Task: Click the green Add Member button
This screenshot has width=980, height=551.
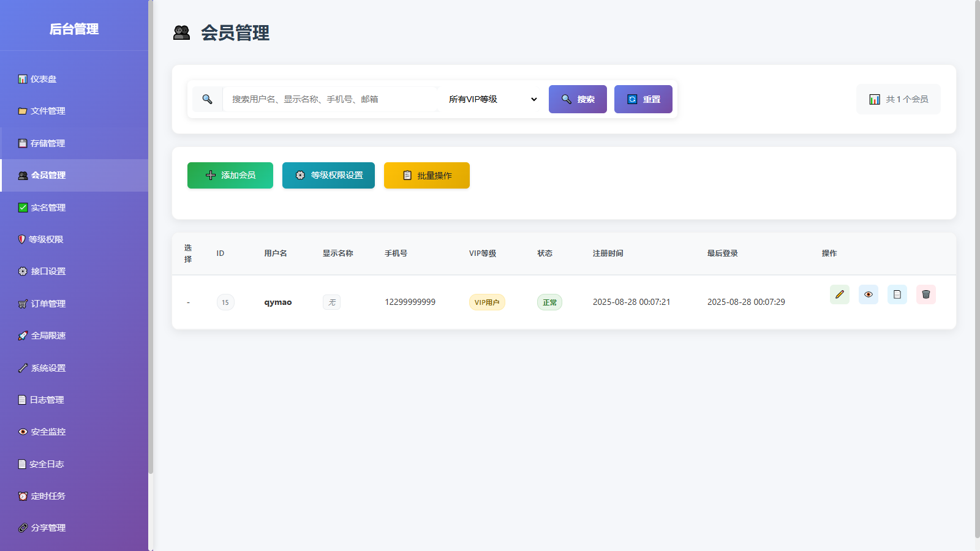Action: (230, 176)
